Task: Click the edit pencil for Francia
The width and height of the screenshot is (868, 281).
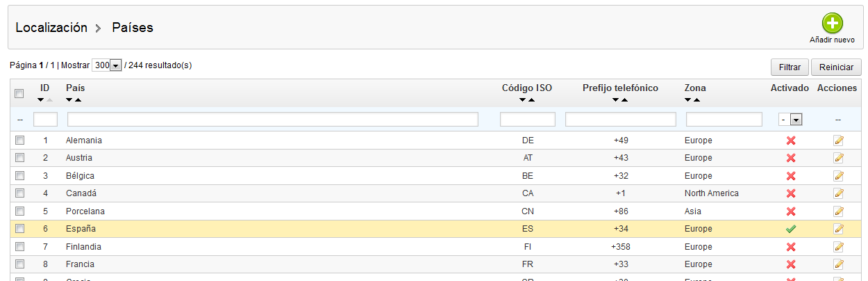Action: pos(839,264)
